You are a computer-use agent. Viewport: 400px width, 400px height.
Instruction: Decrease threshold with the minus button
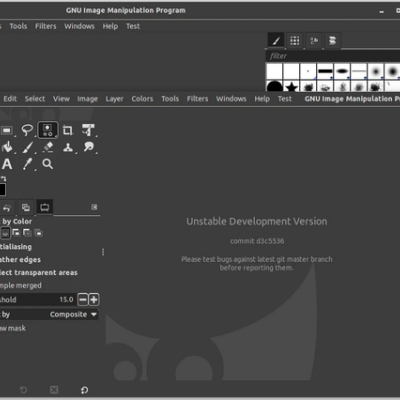(x=83, y=299)
